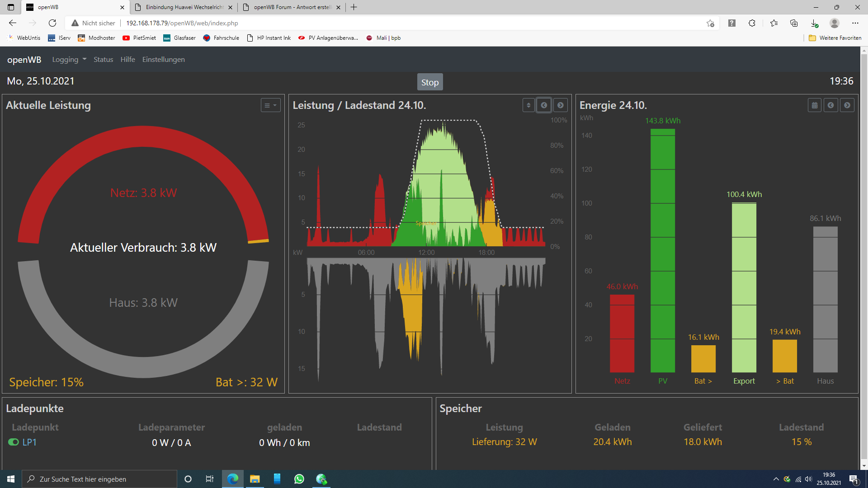Click up-down toggle button in Leistung chart
The image size is (868, 488).
[x=528, y=105]
